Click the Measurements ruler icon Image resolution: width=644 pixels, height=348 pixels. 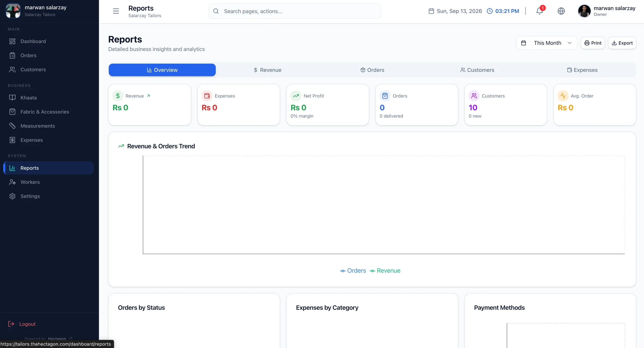pos(12,126)
